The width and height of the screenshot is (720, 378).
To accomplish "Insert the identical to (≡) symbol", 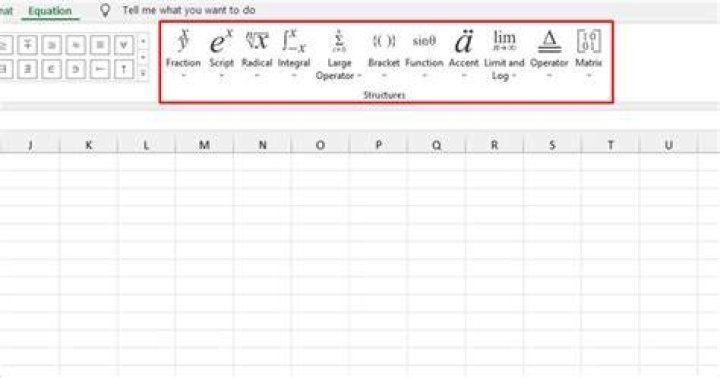I will [100, 45].
